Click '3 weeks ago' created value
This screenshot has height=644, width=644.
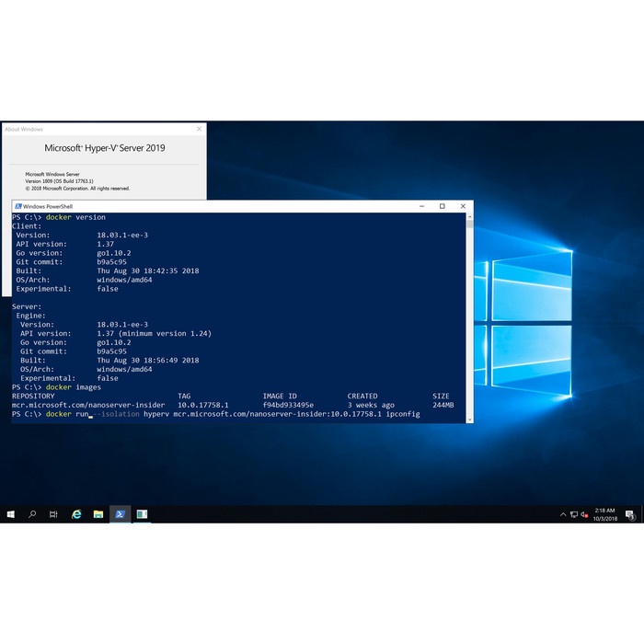click(x=371, y=405)
